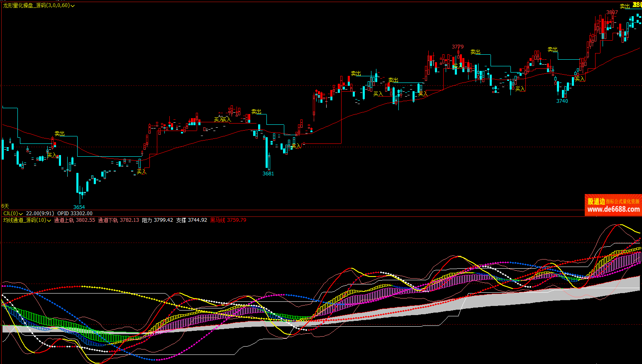
Task: Click the 通道上轨 3802.55 value
Action: click(75, 220)
